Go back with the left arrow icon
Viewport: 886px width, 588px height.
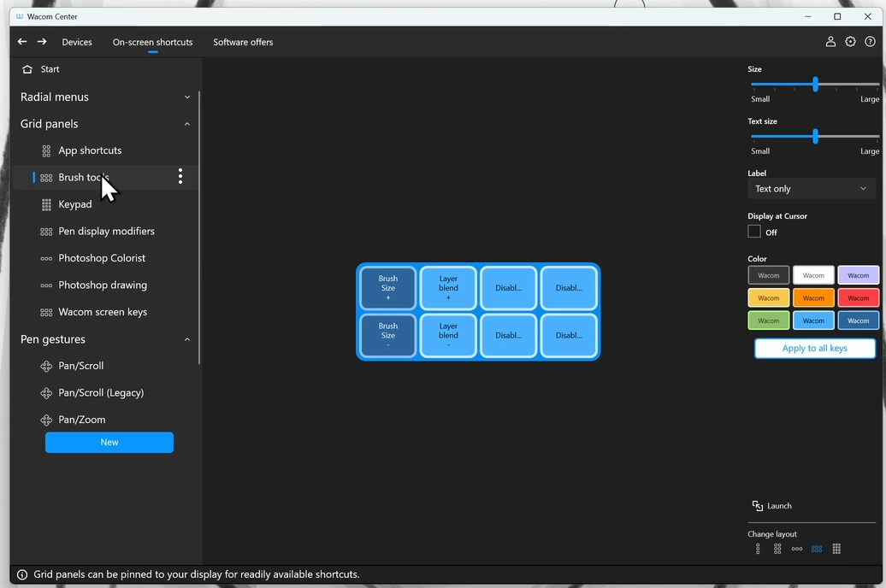tap(22, 41)
